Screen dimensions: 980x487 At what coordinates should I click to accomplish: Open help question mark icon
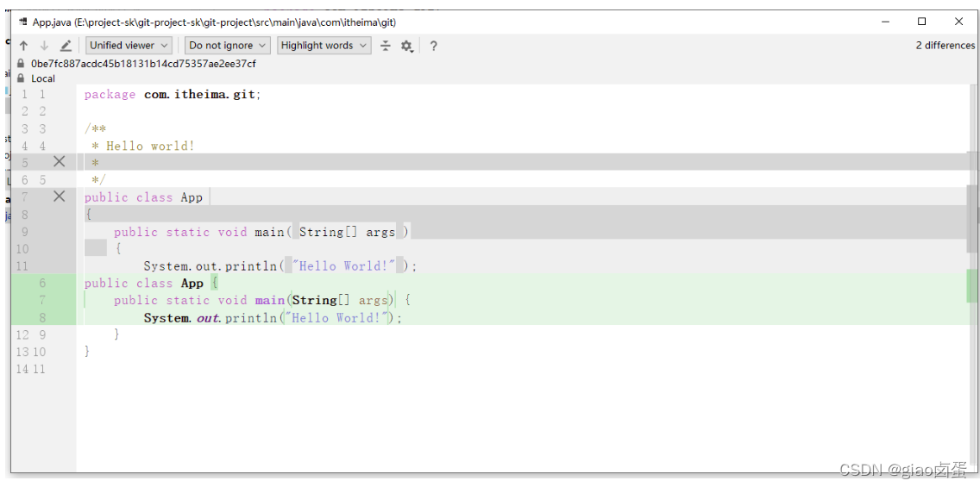point(433,46)
